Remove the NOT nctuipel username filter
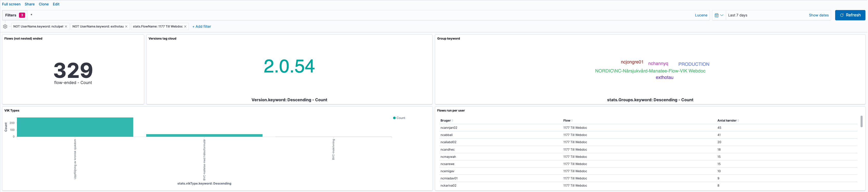This screenshot has width=868, height=192. (x=66, y=26)
